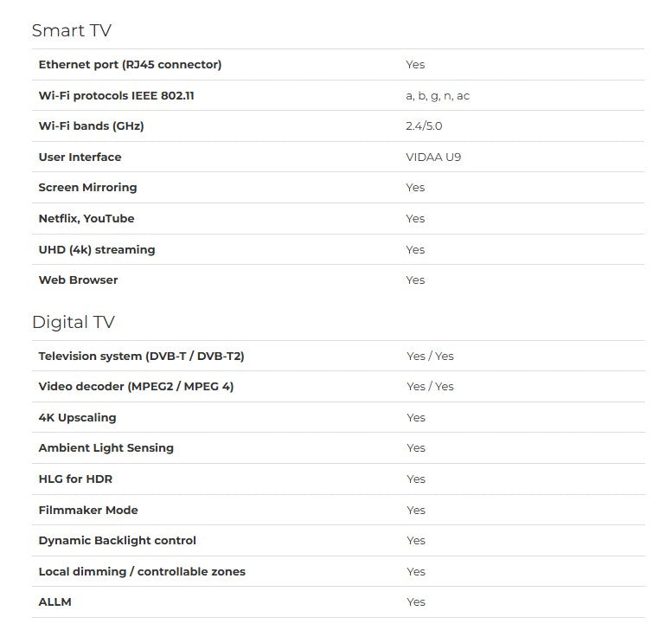Click the Screen Mirroring label

88,188
